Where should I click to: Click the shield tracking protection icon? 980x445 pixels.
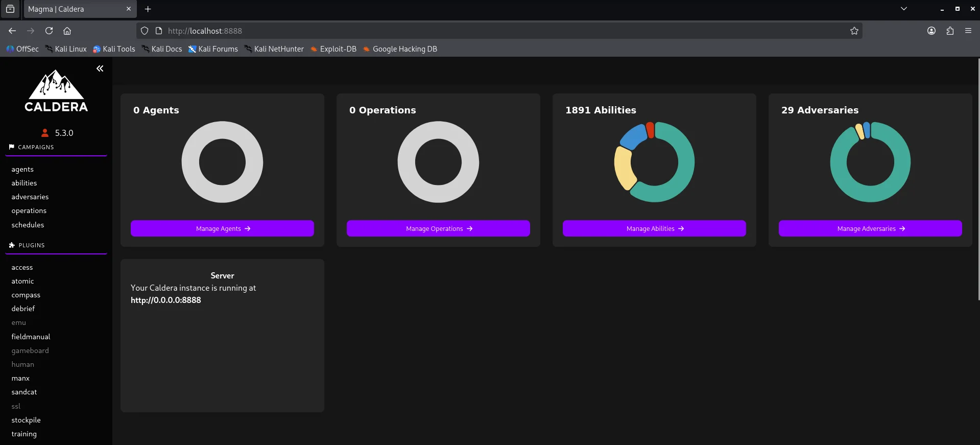(145, 31)
